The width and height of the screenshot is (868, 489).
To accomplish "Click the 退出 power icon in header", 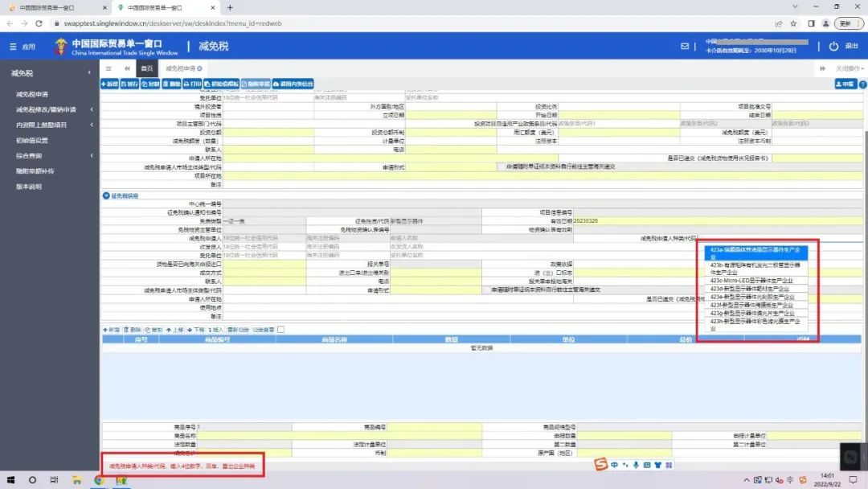I will click(833, 47).
